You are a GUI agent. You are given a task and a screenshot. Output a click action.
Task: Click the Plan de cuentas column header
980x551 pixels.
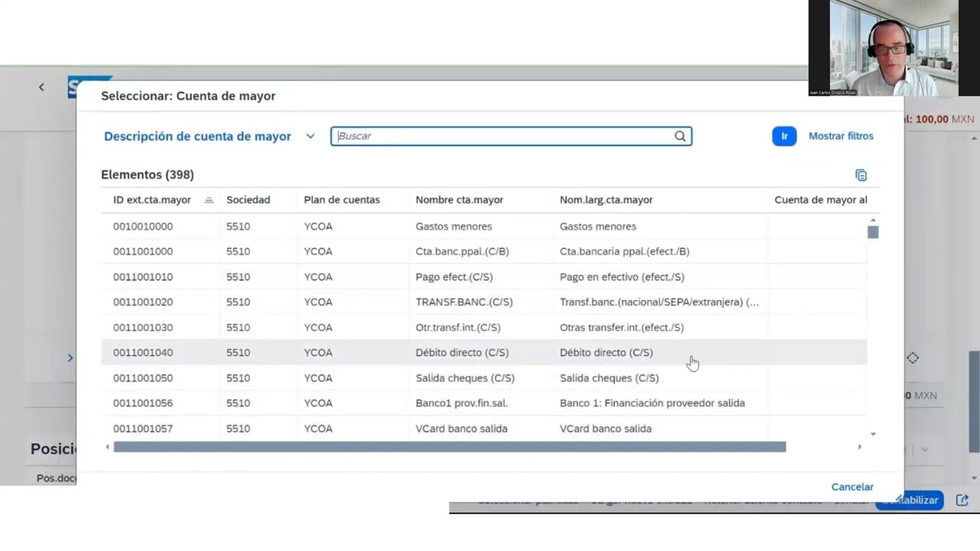click(x=341, y=200)
